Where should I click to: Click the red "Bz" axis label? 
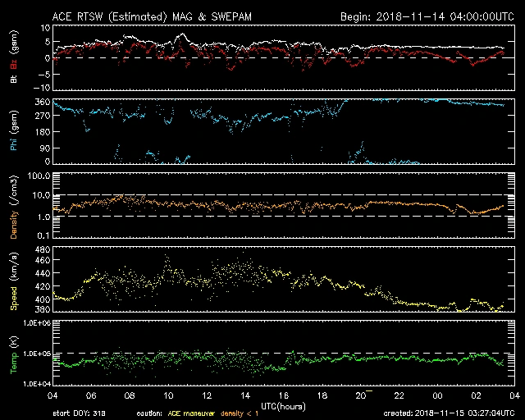click(14, 64)
